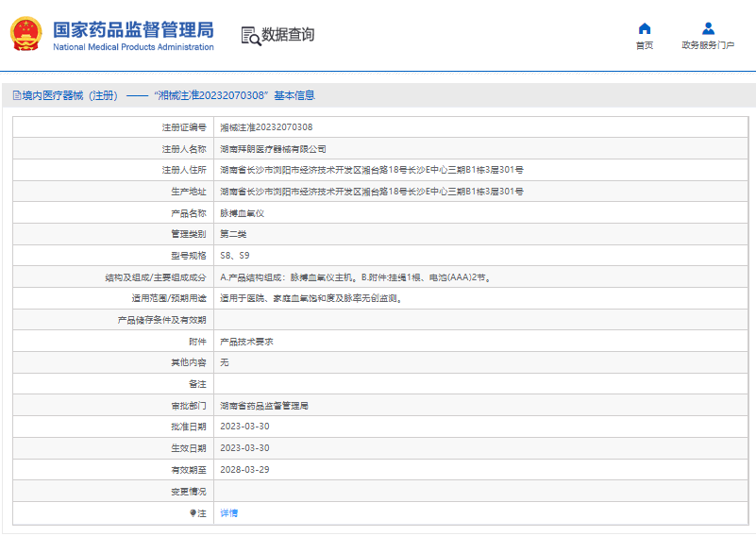Click the national emblem logo

pyautogui.click(x=26, y=34)
